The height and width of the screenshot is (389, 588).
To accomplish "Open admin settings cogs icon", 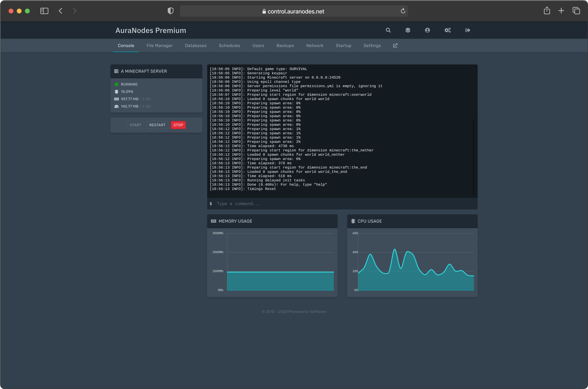I will click(x=447, y=30).
